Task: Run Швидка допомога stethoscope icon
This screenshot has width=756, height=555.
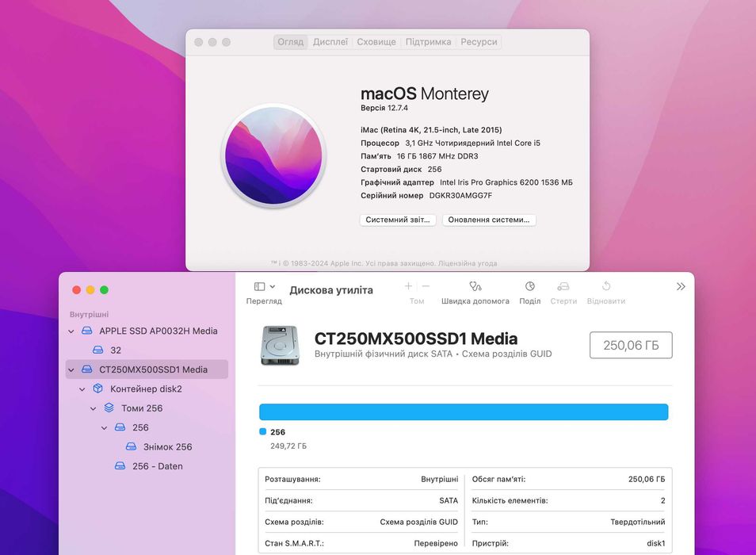Action: click(475, 286)
